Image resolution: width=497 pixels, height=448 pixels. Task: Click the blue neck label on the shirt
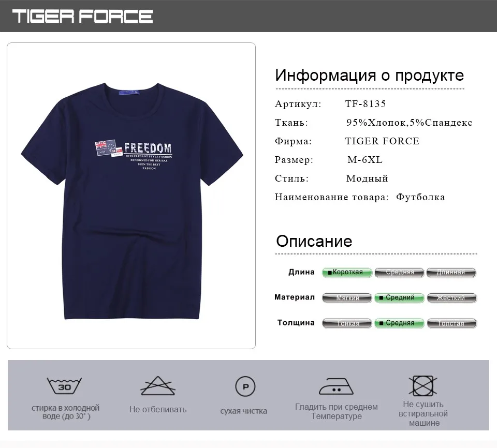[x=129, y=93]
